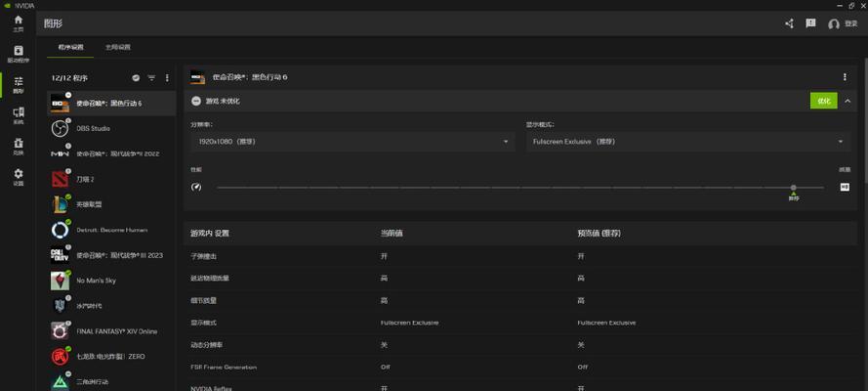Click the 游戏 未优化 status text
Screen dimensions: 868x391
[223, 102]
